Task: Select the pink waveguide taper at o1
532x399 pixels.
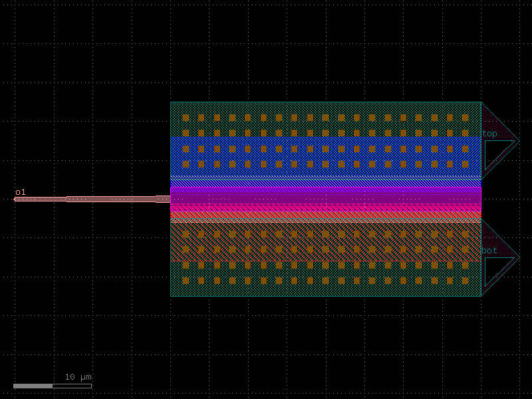Action: [92, 199]
